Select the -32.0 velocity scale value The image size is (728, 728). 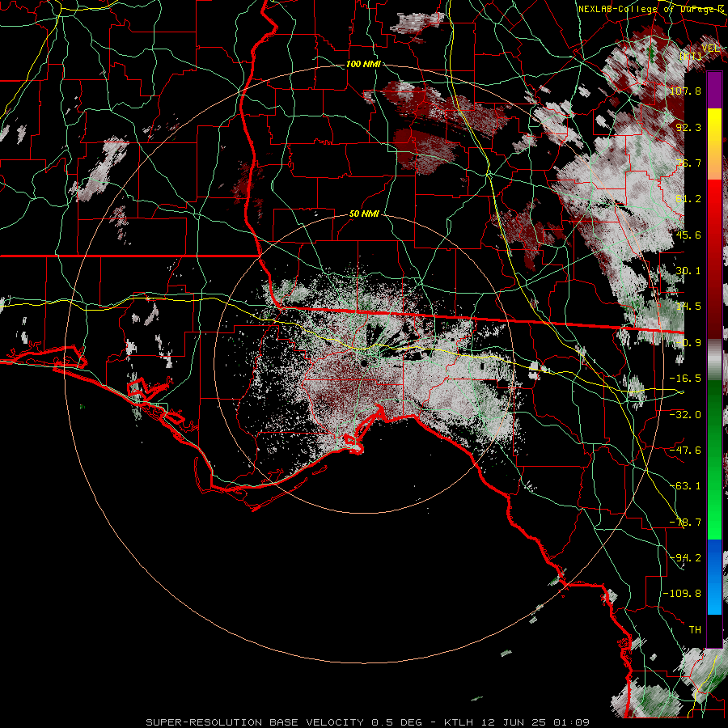685,415
